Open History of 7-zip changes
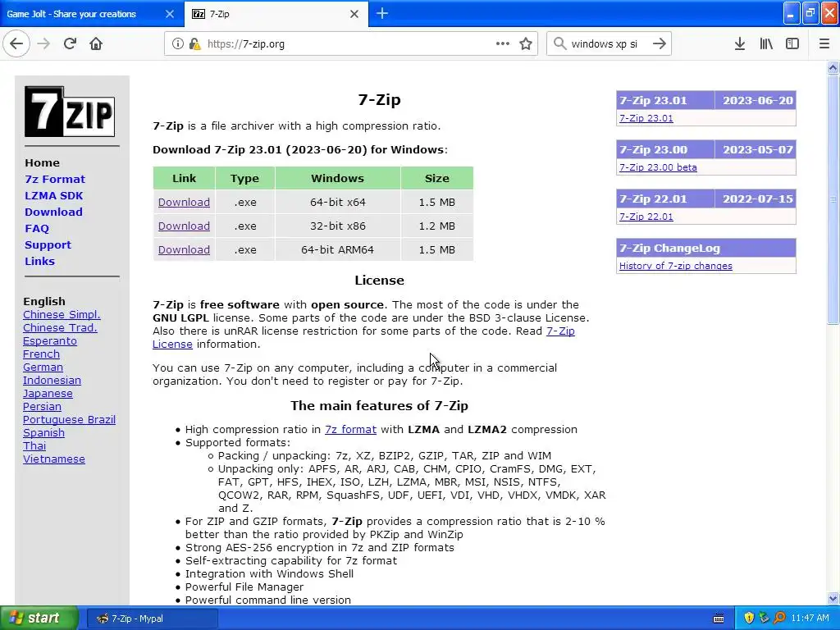Viewport: 840px width, 630px height. (x=676, y=267)
